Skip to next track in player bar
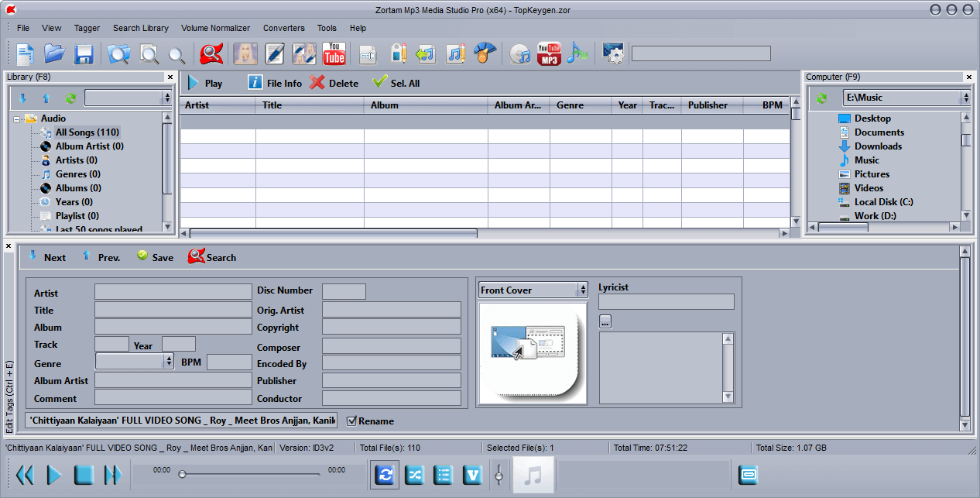Viewport: 980px width, 498px height. (x=113, y=475)
